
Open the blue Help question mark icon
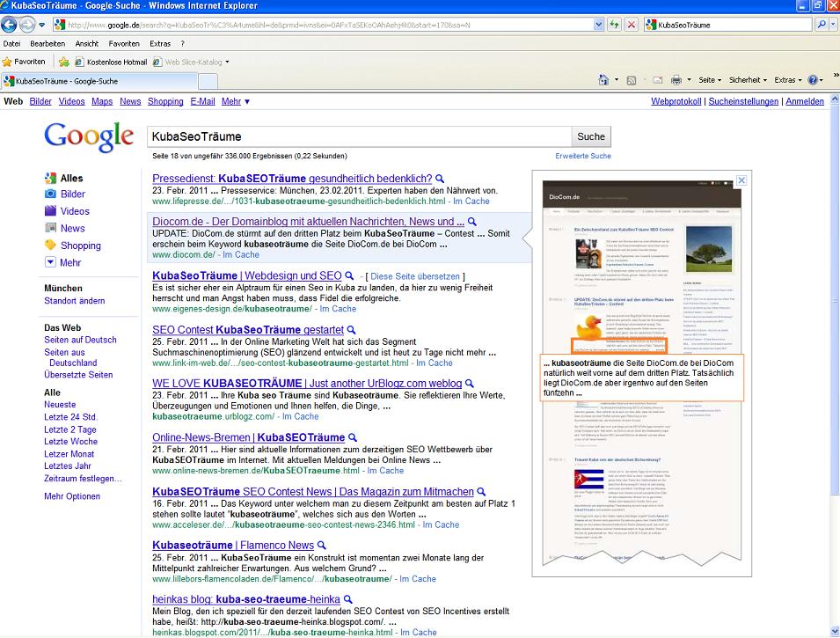pos(813,80)
